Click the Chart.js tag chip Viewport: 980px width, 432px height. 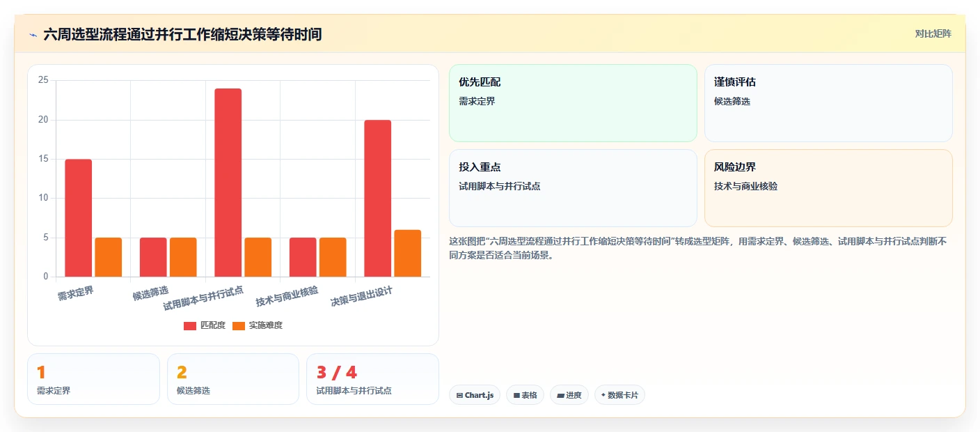tap(475, 395)
